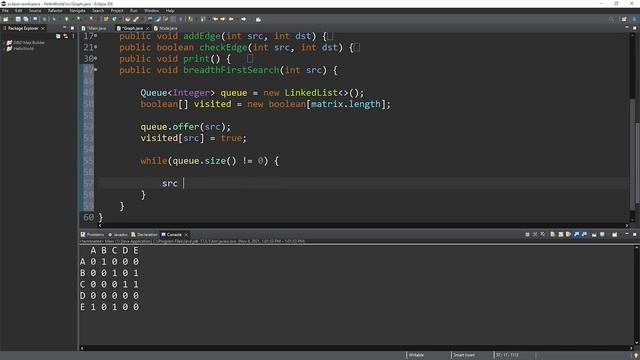Toggle Scroll Lock in Console
The image size is (640, 360).
560,234
